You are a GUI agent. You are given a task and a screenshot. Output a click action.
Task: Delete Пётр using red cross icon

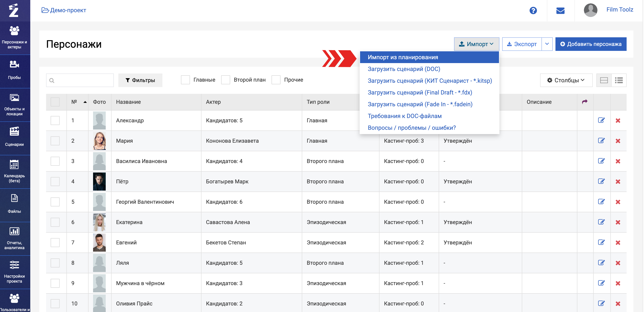coord(618,182)
